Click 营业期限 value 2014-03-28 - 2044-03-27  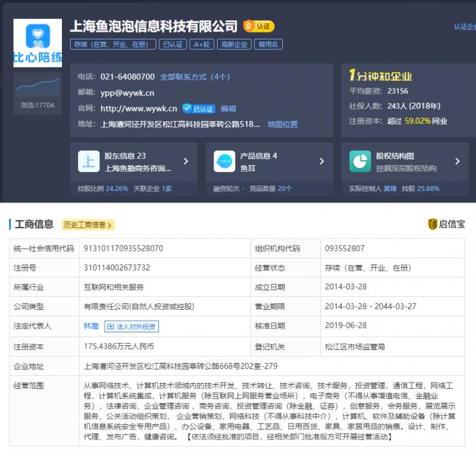[371, 306]
